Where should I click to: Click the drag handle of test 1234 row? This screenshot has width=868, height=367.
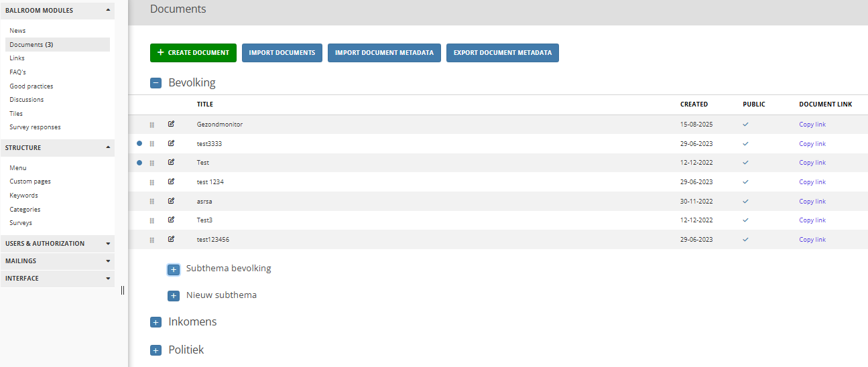[x=152, y=182]
